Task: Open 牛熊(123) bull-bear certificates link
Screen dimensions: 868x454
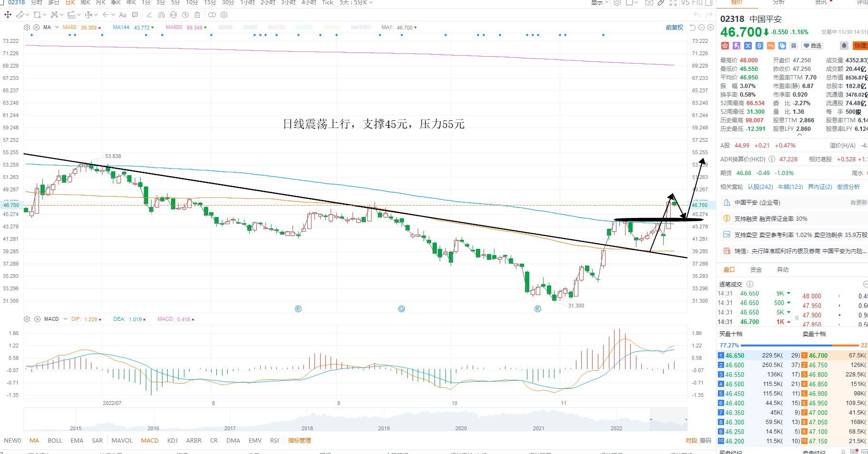Action: pyautogui.click(x=790, y=187)
